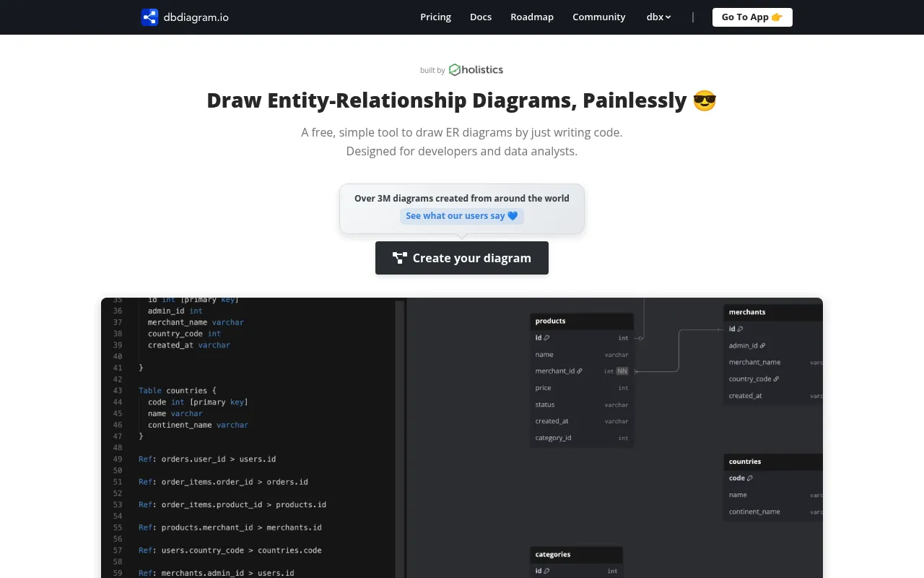Click the Go To App button

pyautogui.click(x=752, y=17)
